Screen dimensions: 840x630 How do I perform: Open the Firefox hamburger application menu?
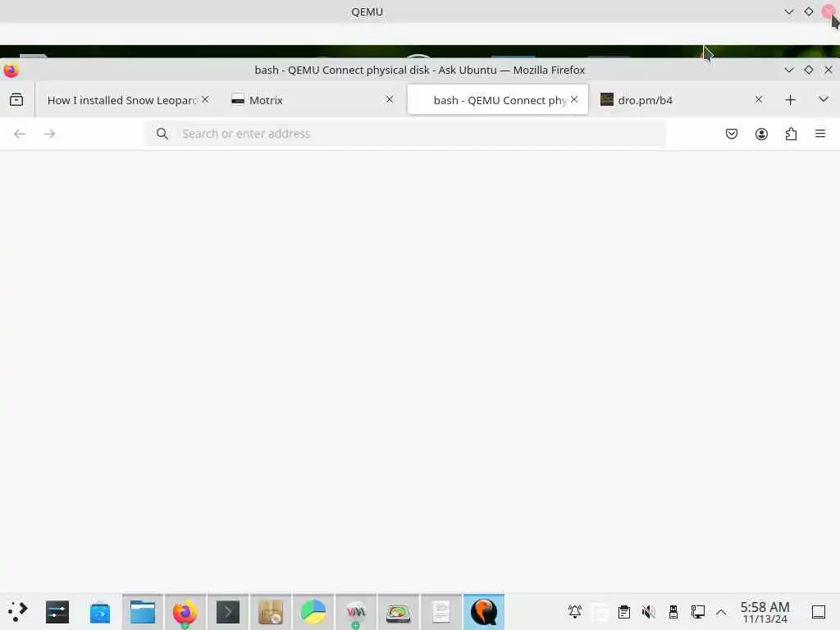[x=820, y=134]
